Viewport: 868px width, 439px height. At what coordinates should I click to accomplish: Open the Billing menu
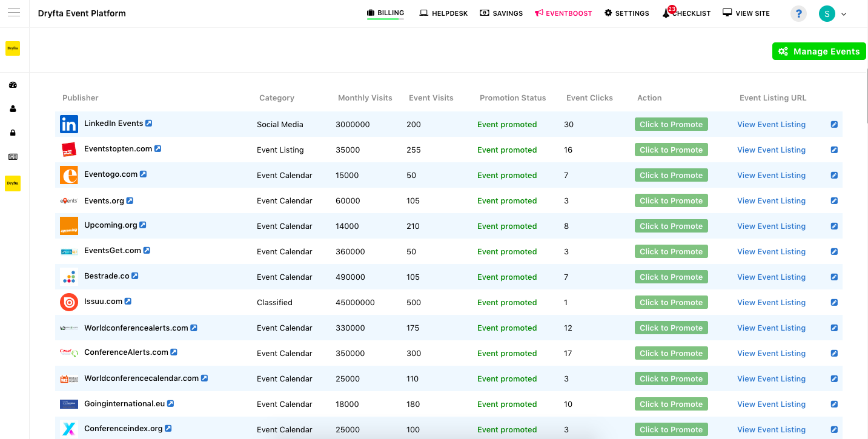[385, 13]
